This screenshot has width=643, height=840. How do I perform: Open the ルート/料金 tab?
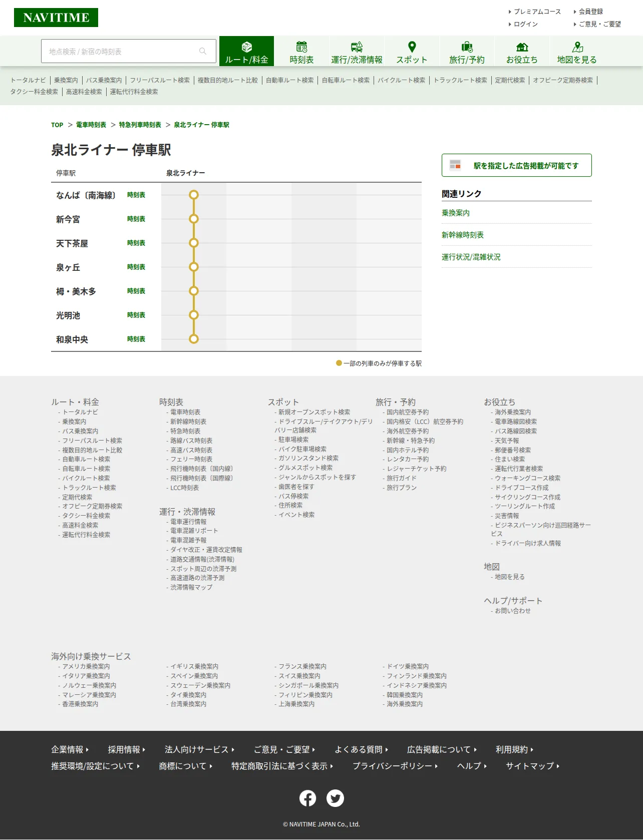pyautogui.click(x=246, y=51)
